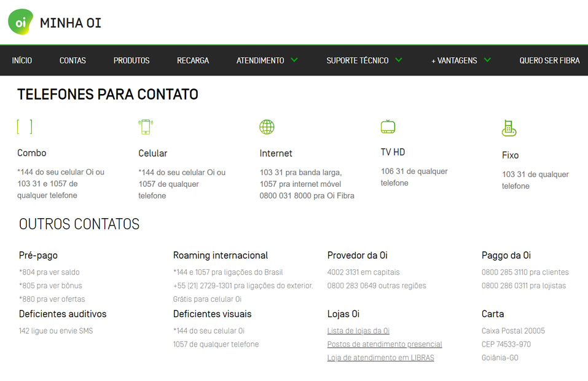
Task: Click the Lojas Oi heading
Action: 343,314
